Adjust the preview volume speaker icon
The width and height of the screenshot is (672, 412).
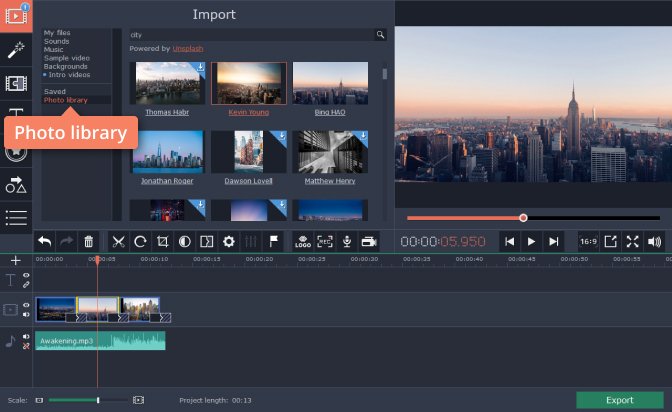(654, 242)
